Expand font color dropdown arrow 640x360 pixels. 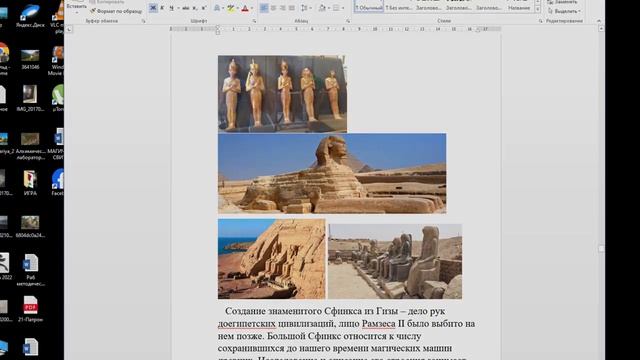coord(252,8)
